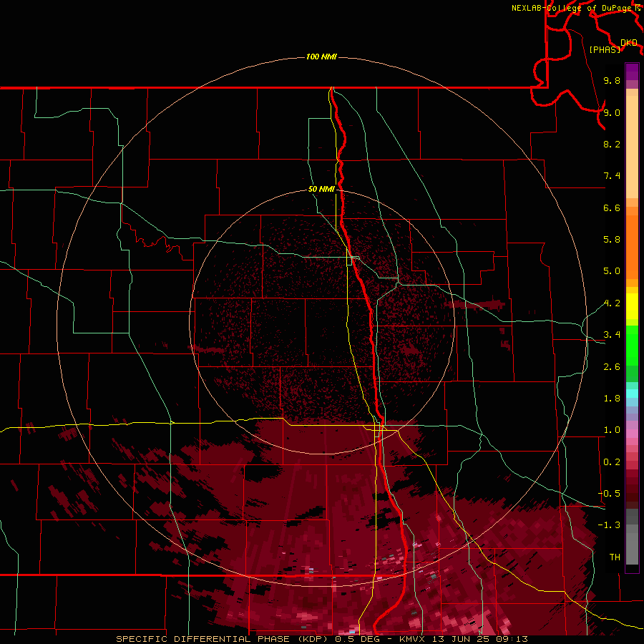Select the 2.6 scale value
This screenshot has height=644, width=644.
(612, 367)
